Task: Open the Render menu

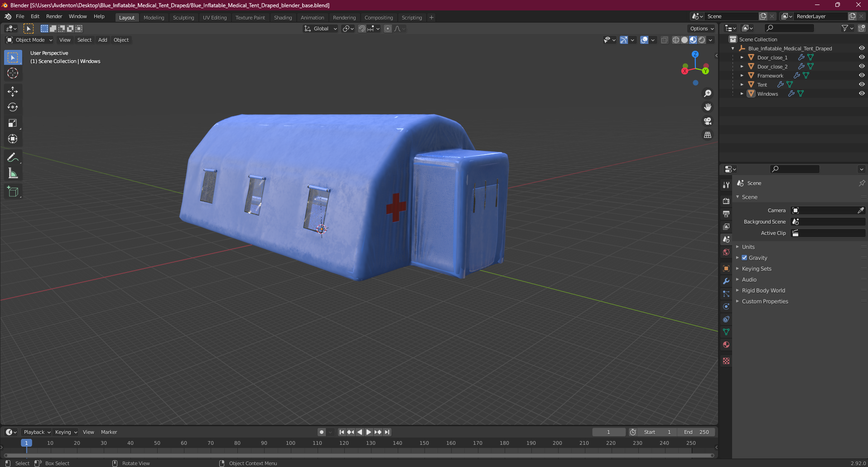Action: 54,16
